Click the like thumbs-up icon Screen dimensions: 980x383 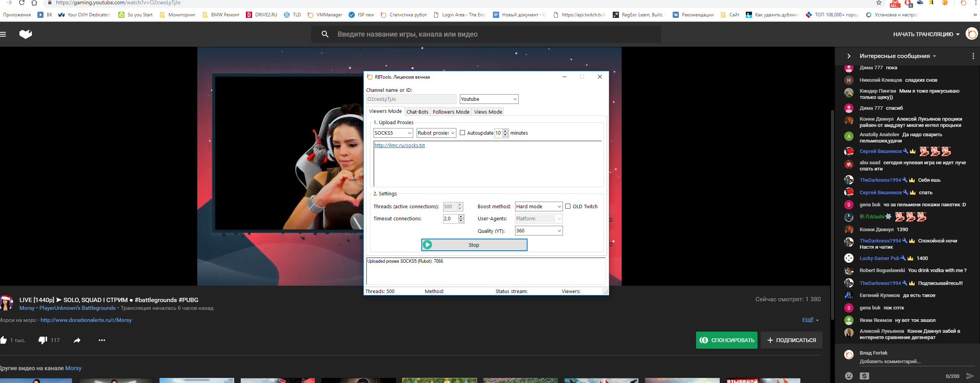(x=4, y=340)
